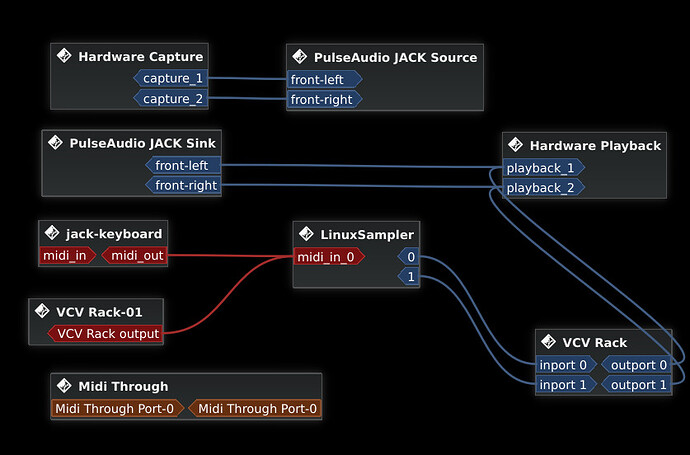Click the PulseAudio JACK Source title text
The image size is (690, 455).
point(395,58)
